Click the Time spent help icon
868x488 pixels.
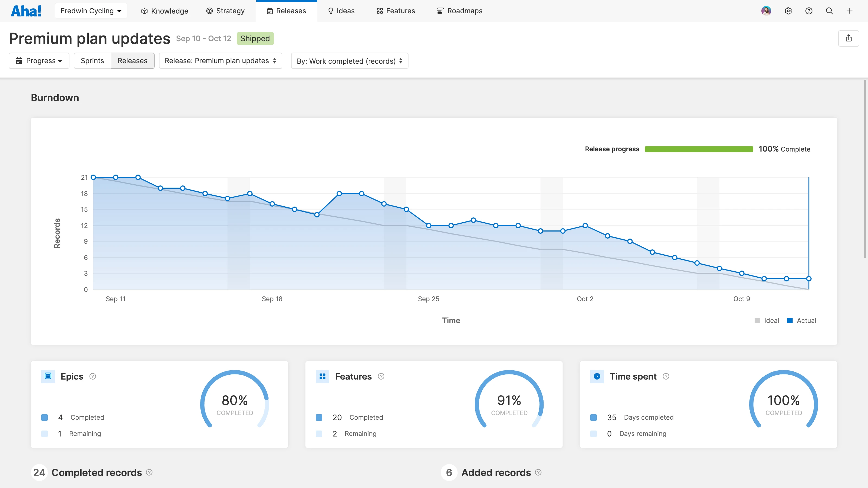666,376
